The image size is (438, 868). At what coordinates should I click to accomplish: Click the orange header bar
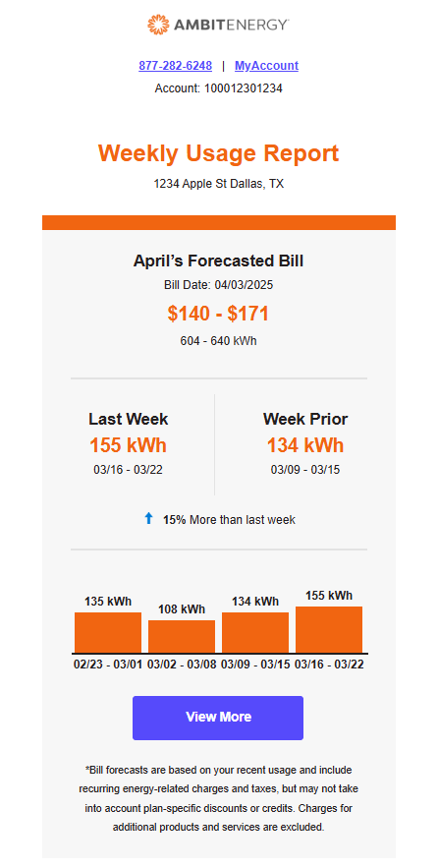pos(219,222)
